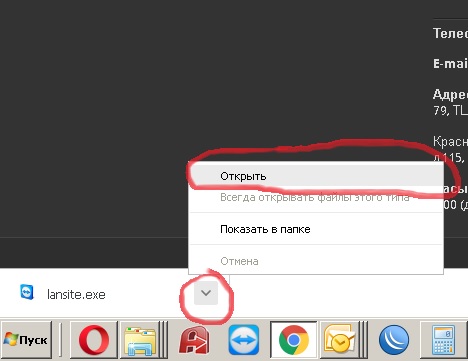Viewport: 468px width, 361px height.
Task: Launch the calculator from taskbar
Action: tap(443, 340)
